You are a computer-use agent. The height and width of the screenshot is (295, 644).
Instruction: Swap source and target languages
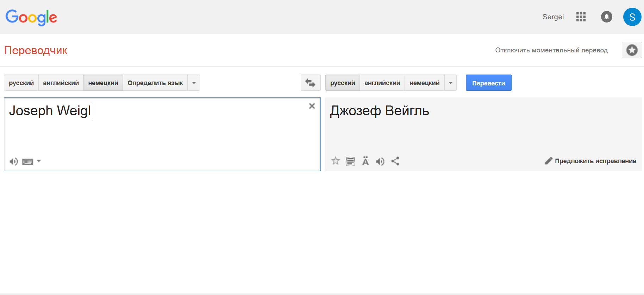point(310,83)
